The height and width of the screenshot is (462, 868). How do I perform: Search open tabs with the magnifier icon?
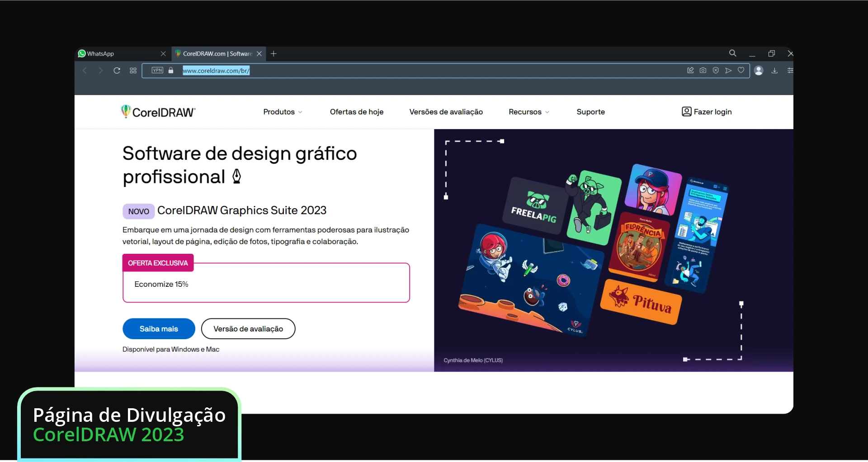(x=733, y=53)
